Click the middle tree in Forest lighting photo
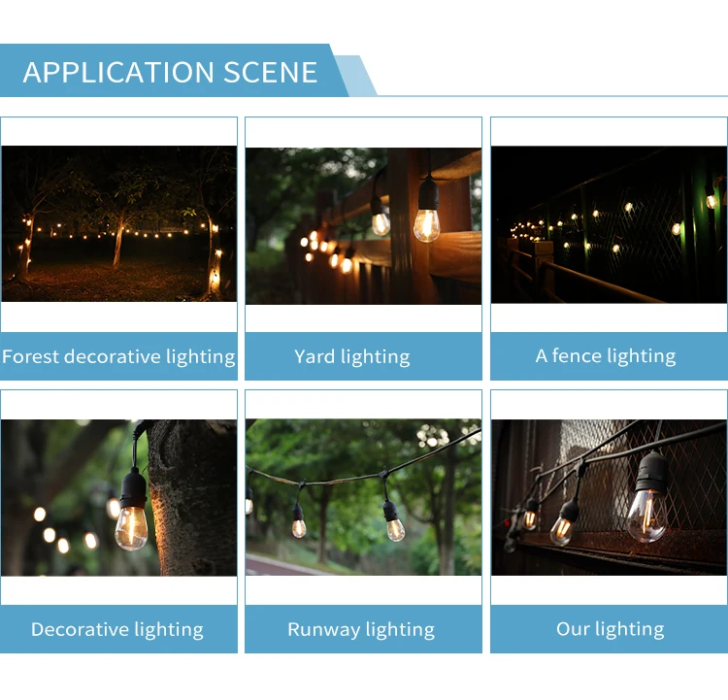Viewport: 728px width, 700px height. [119, 238]
